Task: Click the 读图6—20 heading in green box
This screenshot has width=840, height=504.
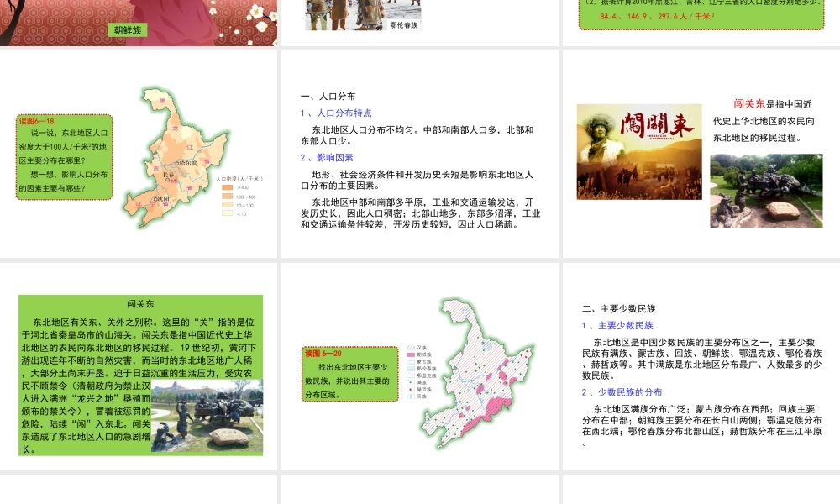Action: pos(323,354)
